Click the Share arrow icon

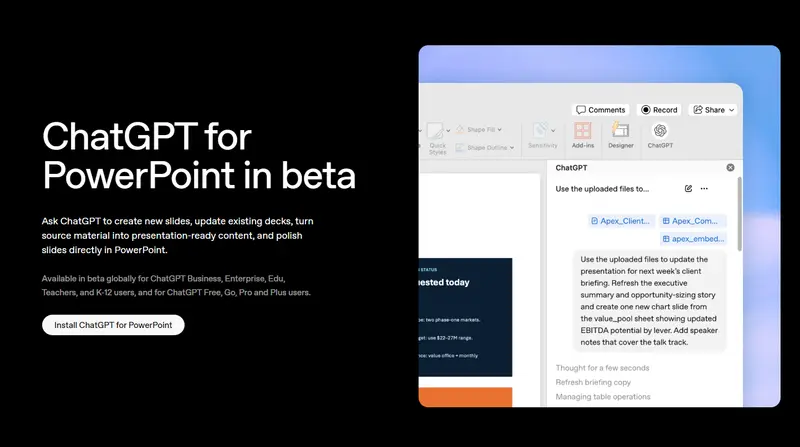[697, 110]
